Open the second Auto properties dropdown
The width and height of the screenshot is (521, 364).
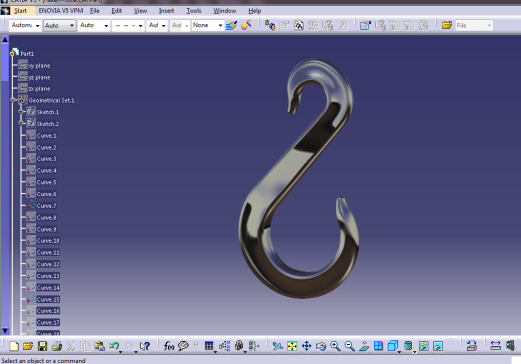[59, 25]
